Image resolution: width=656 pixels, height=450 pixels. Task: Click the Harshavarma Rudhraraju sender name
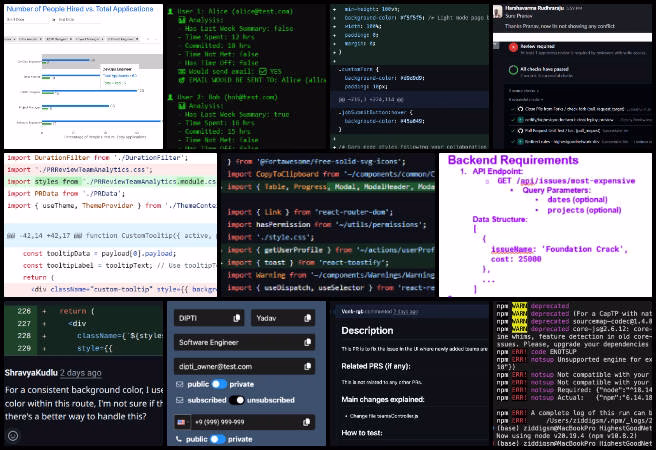pyautogui.click(x=534, y=8)
